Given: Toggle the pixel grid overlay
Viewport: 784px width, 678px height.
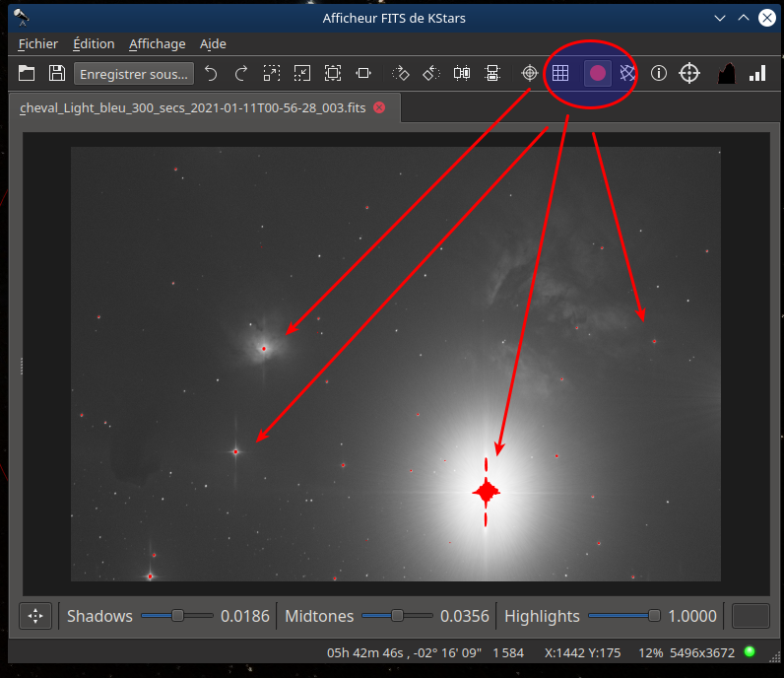Looking at the screenshot, I should click(560, 74).
